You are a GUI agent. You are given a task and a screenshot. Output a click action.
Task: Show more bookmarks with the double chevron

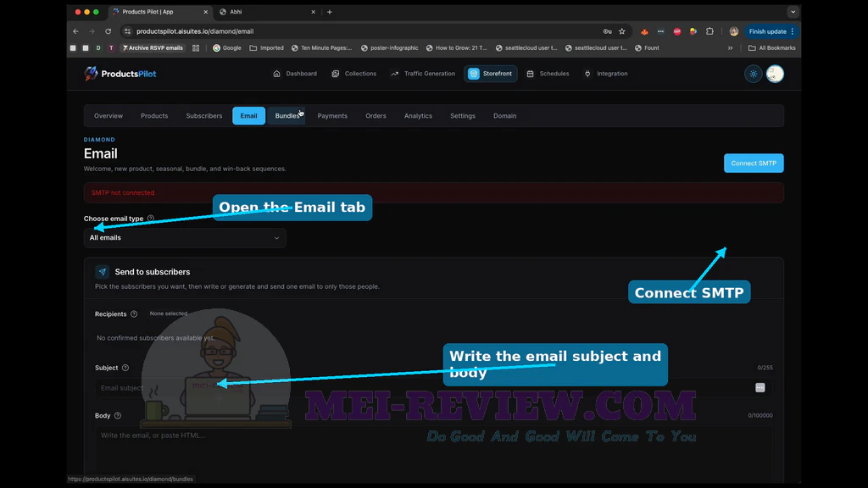tap(730, 48)
